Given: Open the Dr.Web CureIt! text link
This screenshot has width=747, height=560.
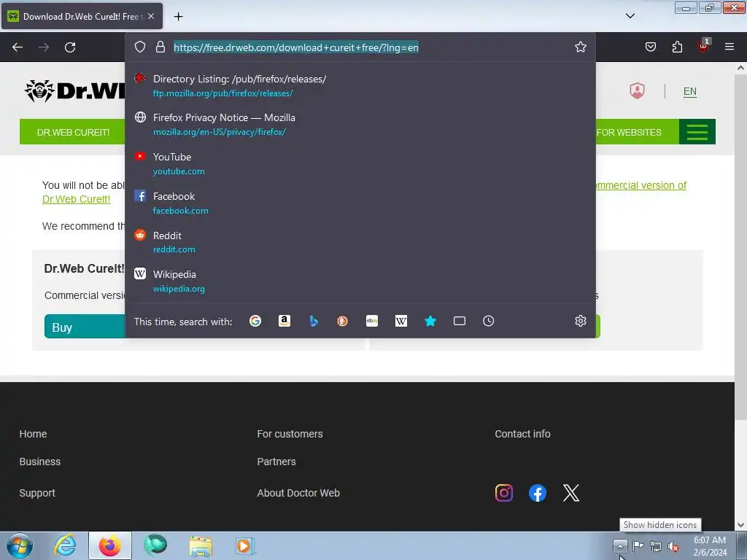Looking at the screenshot, I should coord(76,199).
